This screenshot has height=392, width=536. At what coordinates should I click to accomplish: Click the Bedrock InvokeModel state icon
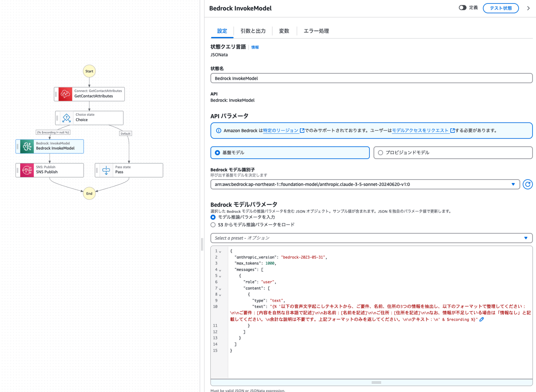point(27,146)
